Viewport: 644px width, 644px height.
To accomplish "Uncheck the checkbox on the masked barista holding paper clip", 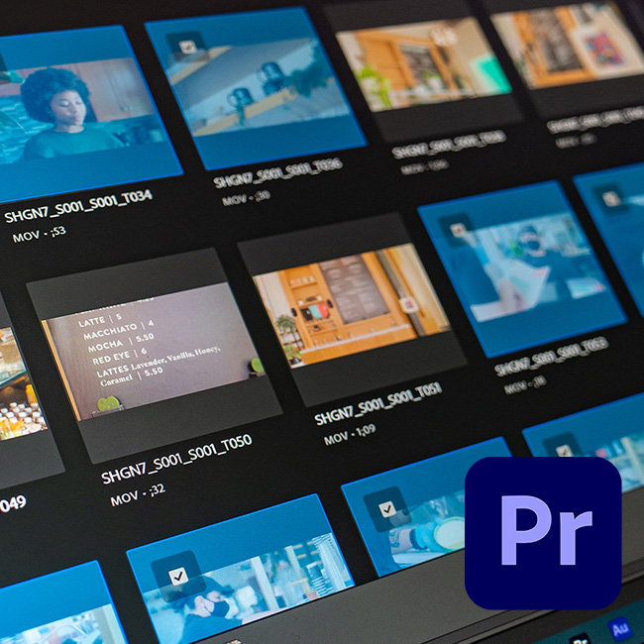I will 458,230.
